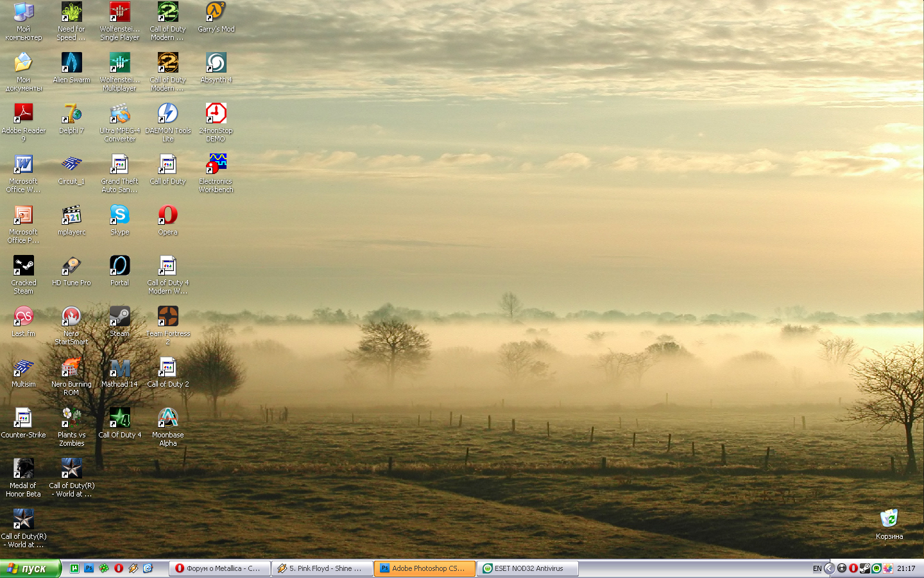Open the пуск Start menu
Screen dimensions: 924x578
30,568
